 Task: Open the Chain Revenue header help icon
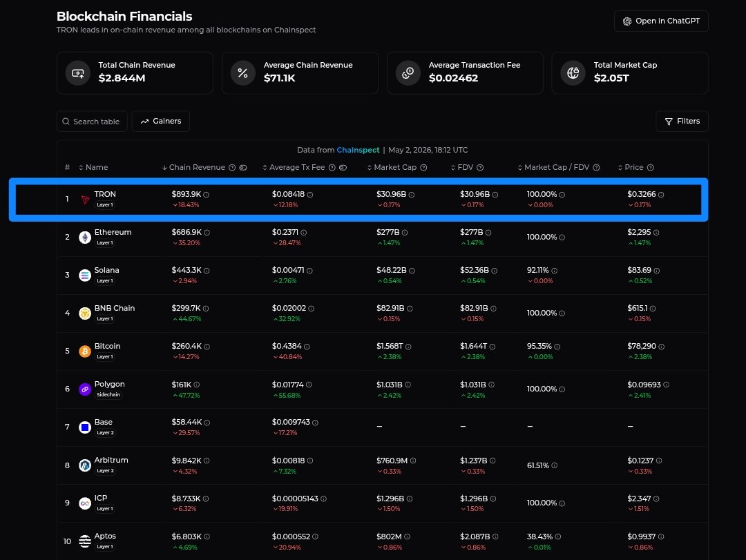coord(232,168)
